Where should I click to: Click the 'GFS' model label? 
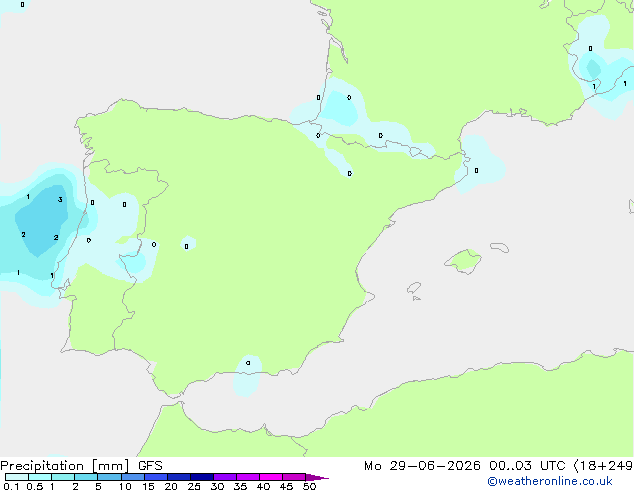pyautogui.click(x=150, y=466)
